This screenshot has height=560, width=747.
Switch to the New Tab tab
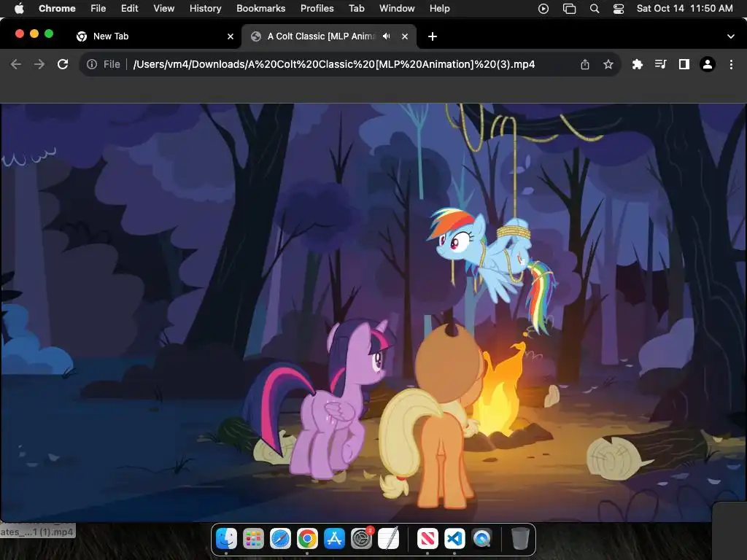[x=155, y=36]
